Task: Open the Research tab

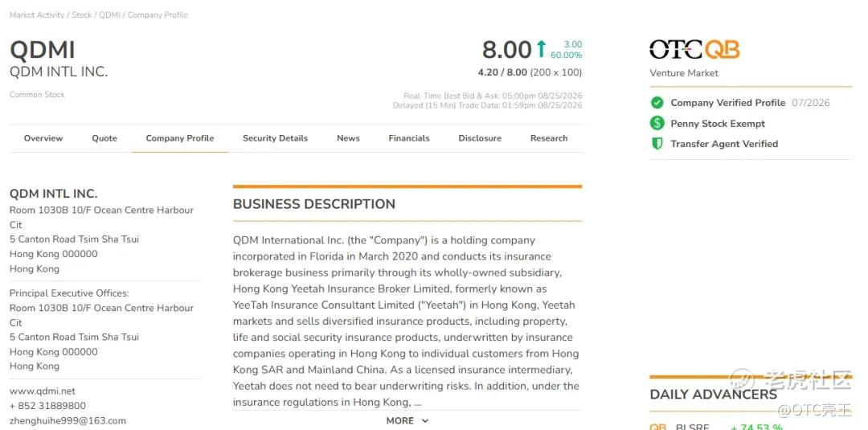Action: 549,138
